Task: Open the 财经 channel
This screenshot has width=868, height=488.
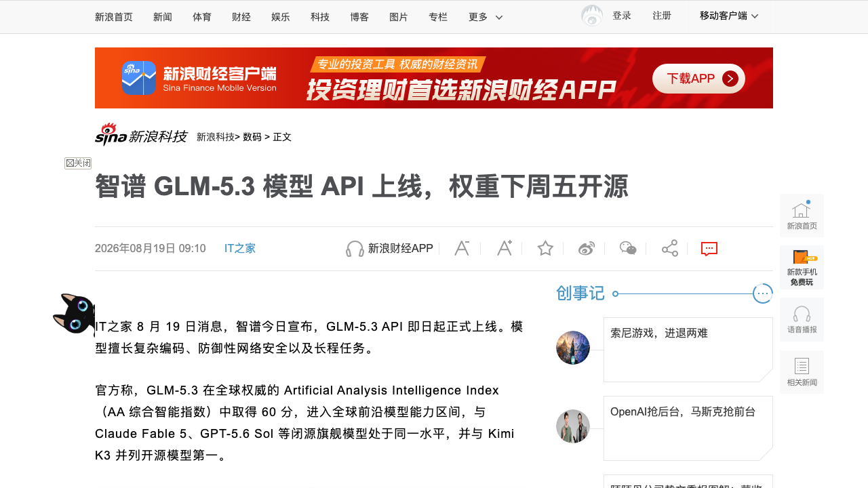Action: (x=241, y=17)
